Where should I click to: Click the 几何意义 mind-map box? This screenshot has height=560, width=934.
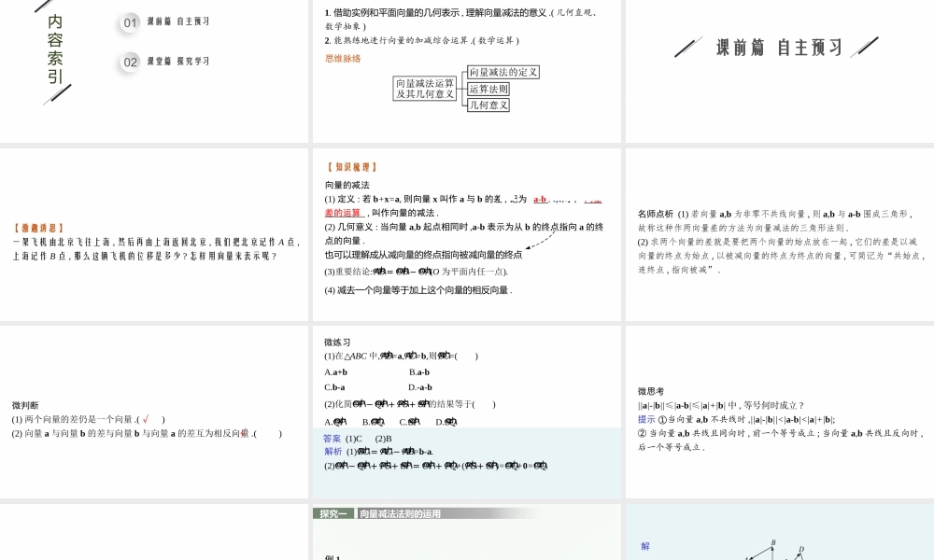[488, 105]
